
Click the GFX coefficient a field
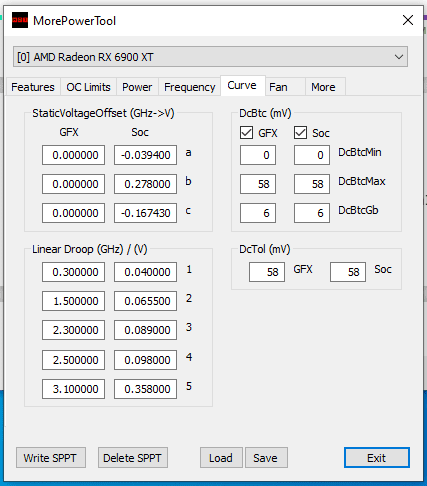click(x=73, y=155)
